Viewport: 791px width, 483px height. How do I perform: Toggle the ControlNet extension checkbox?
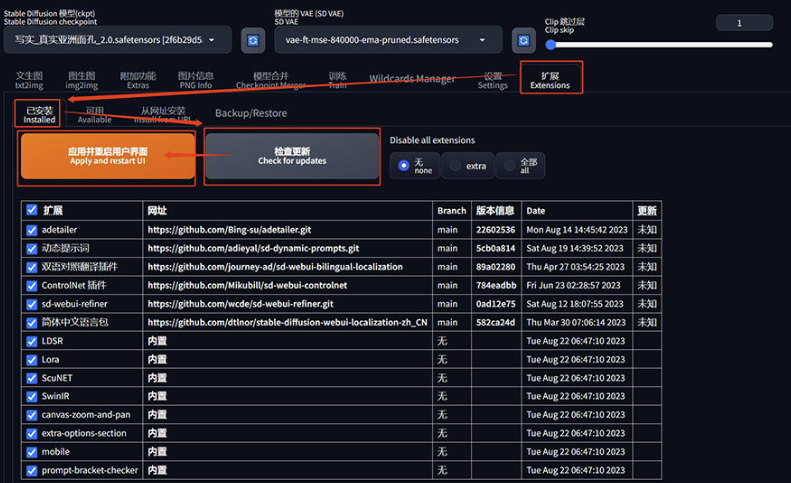click(x=32, y=285)
